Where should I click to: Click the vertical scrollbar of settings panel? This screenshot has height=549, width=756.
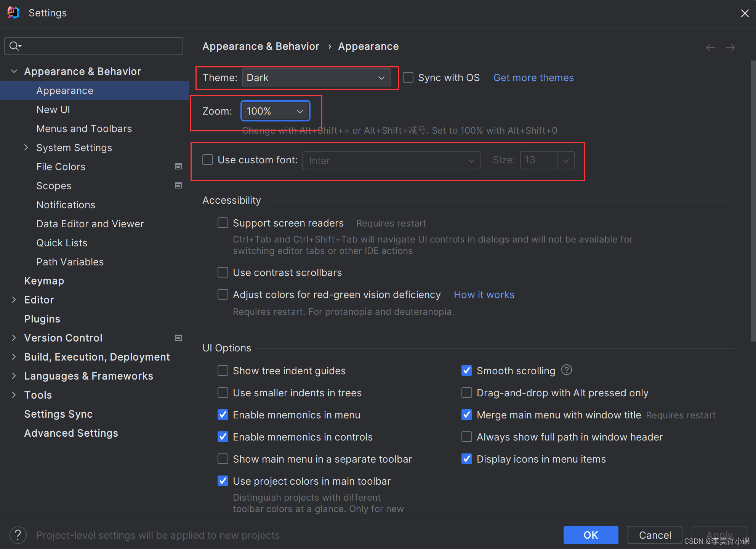753,201
